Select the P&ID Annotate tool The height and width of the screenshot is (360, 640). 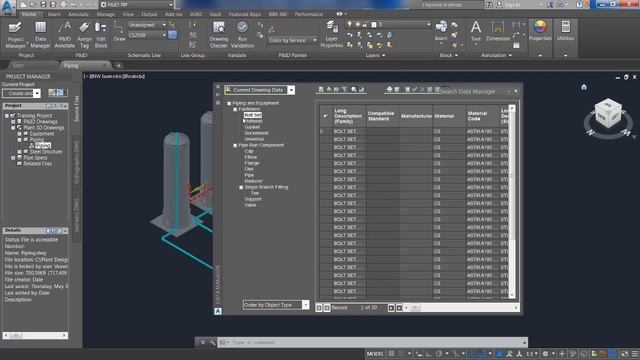(x=64, y=35)
